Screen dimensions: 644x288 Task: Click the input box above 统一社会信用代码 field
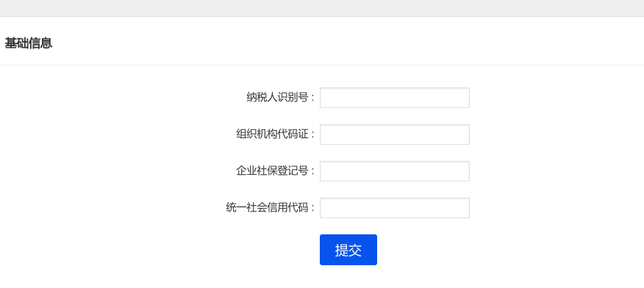click(x=394, y=171)
